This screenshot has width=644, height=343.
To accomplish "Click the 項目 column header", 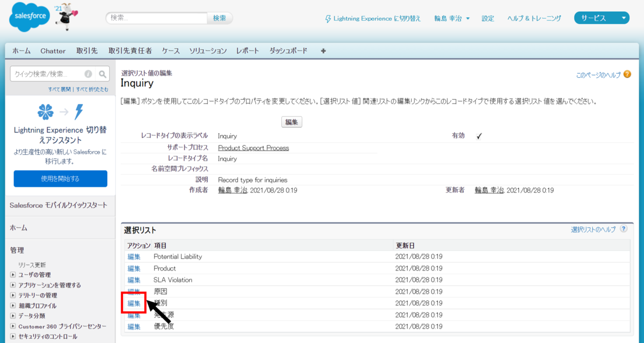I will tap(160, 245).
